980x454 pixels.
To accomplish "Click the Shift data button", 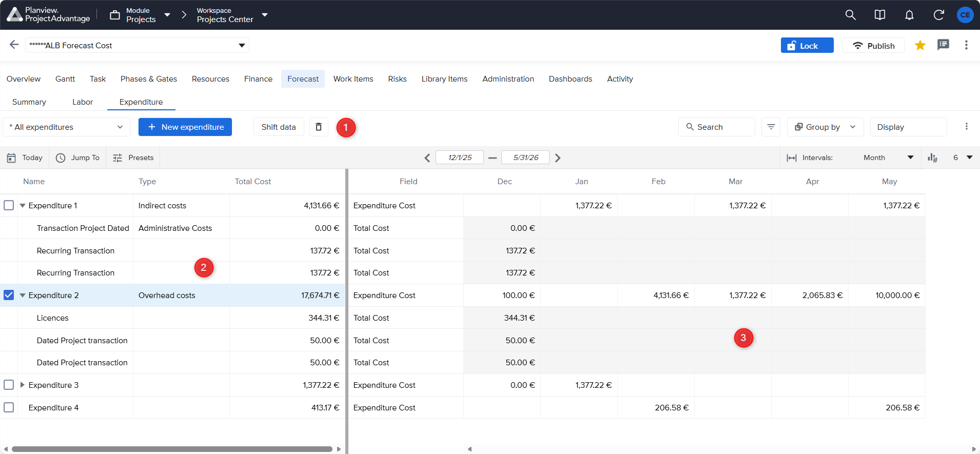I will pos(279,127).
